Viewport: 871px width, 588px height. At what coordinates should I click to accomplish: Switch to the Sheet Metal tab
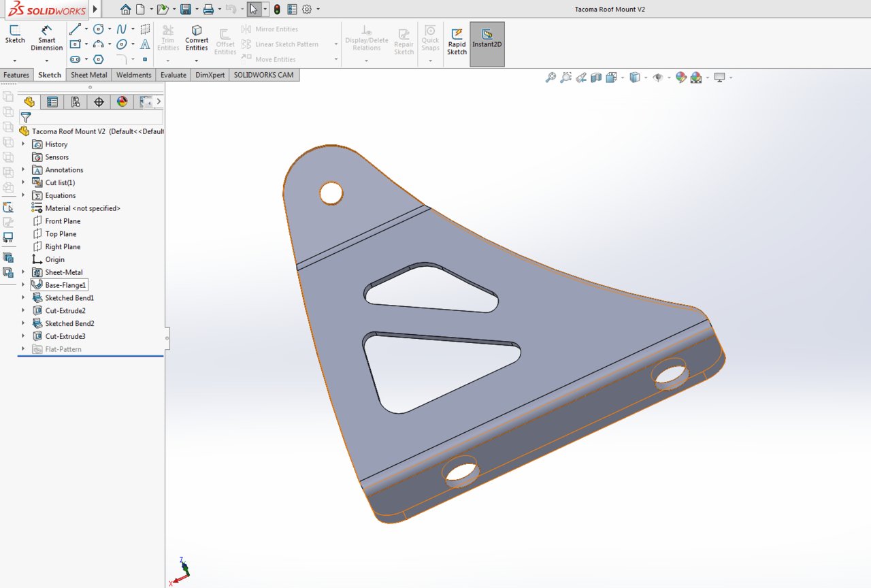coord(89,75)
